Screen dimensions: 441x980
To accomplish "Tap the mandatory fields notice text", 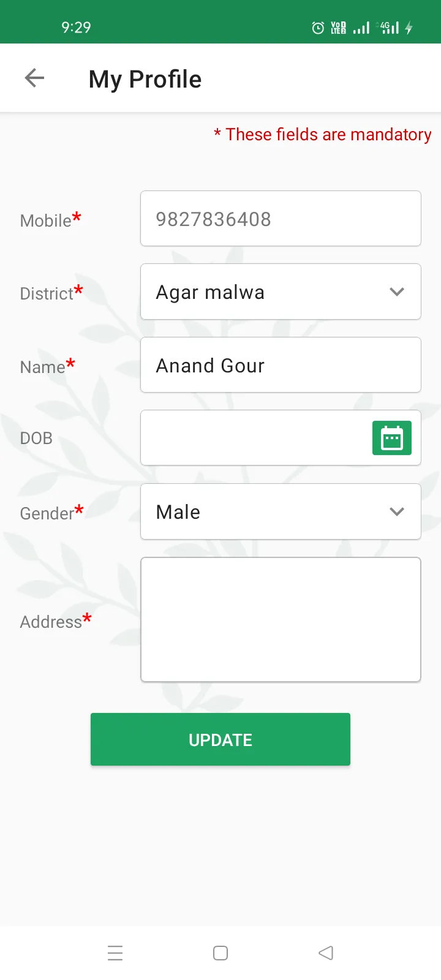I will 323,134.
